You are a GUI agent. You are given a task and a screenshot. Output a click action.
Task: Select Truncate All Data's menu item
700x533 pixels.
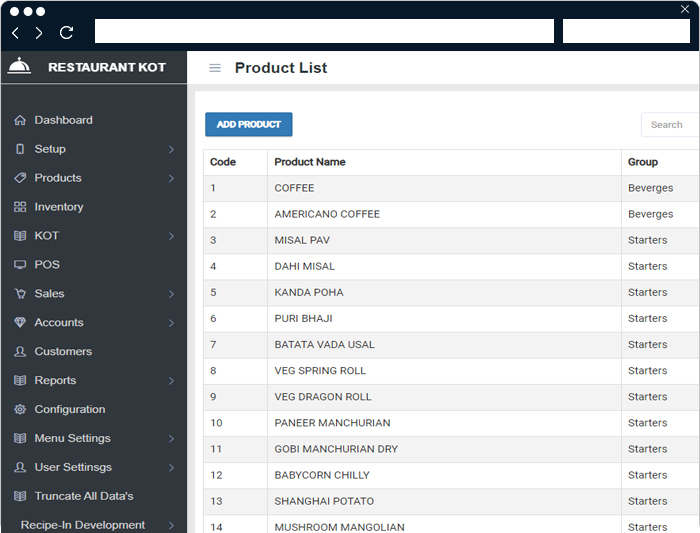(x=83, y=496)
